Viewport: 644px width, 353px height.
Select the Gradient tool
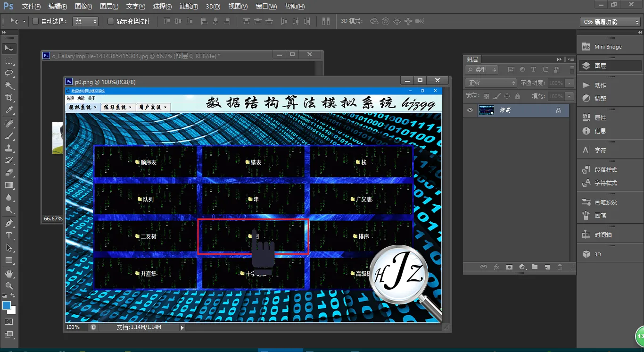click(9, 185)
